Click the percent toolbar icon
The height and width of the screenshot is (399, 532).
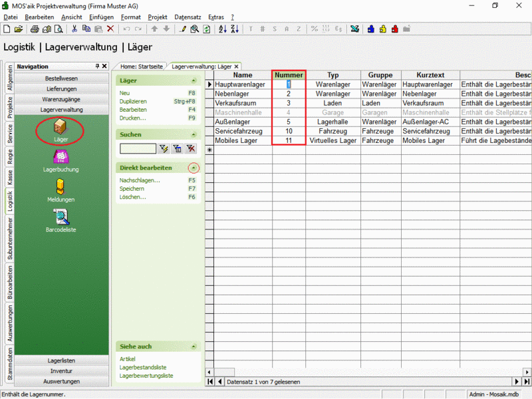coord(315,29)
